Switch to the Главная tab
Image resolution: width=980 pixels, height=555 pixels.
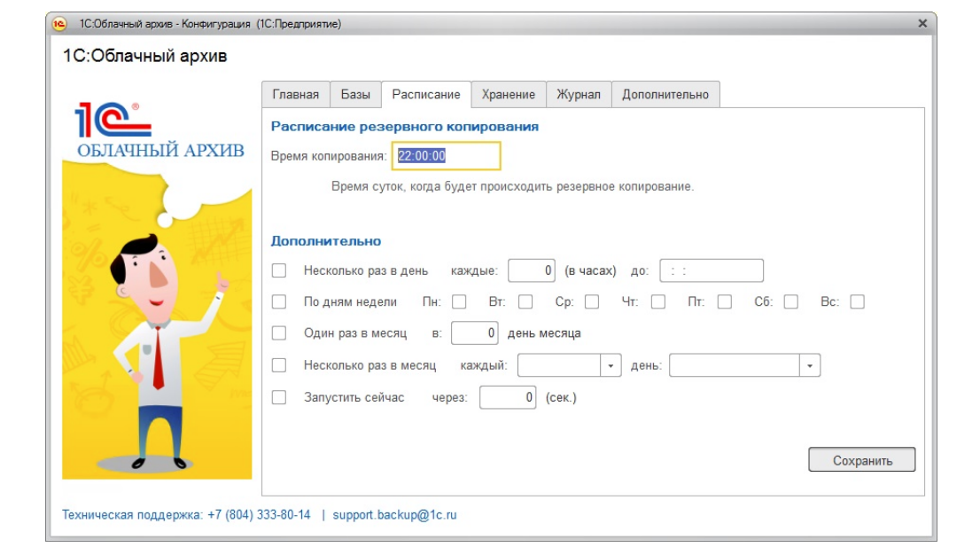pyautogui.click(x=296, y=95)
